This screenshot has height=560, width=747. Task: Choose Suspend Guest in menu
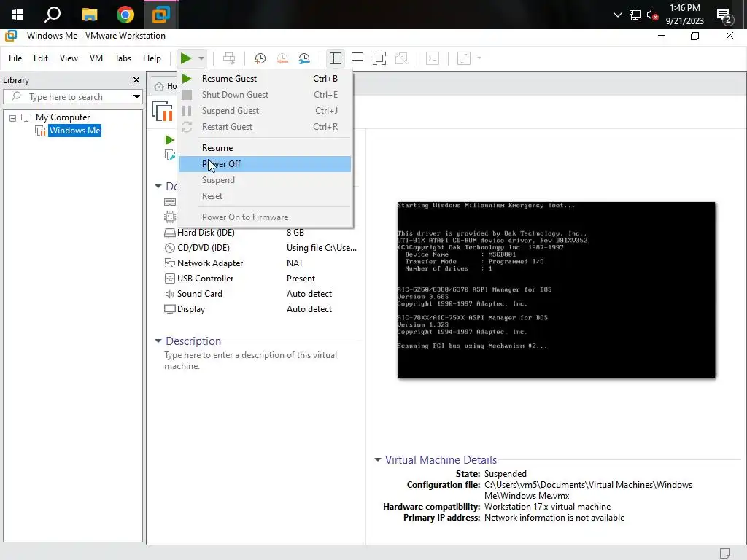click(265, 111)
